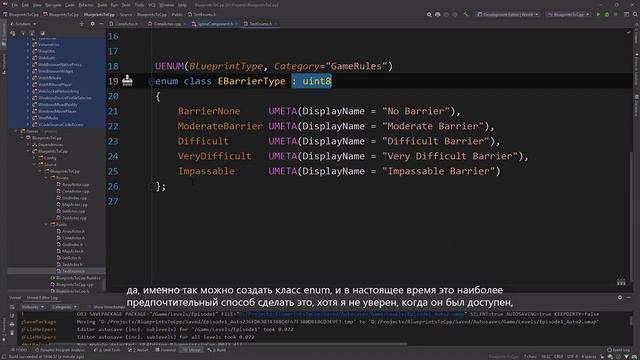Switch to the CoreActor.h editor tab

tap(126, 24)
